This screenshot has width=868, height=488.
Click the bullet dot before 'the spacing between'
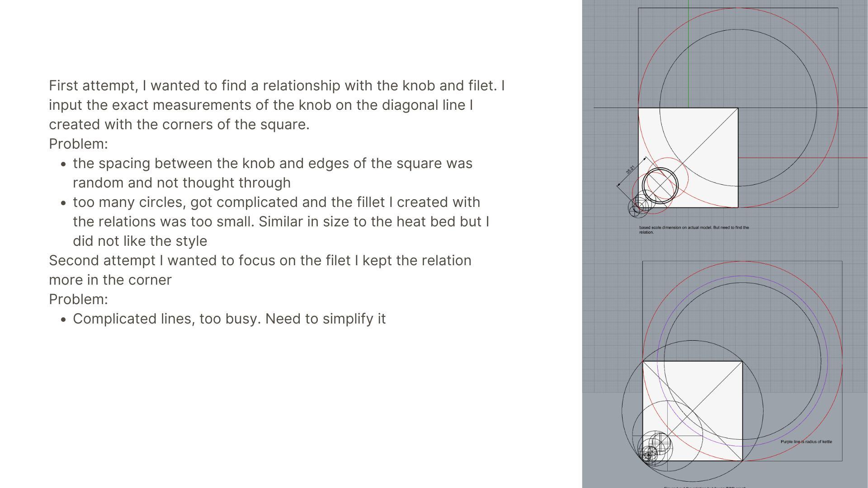[x=63, y=164]
